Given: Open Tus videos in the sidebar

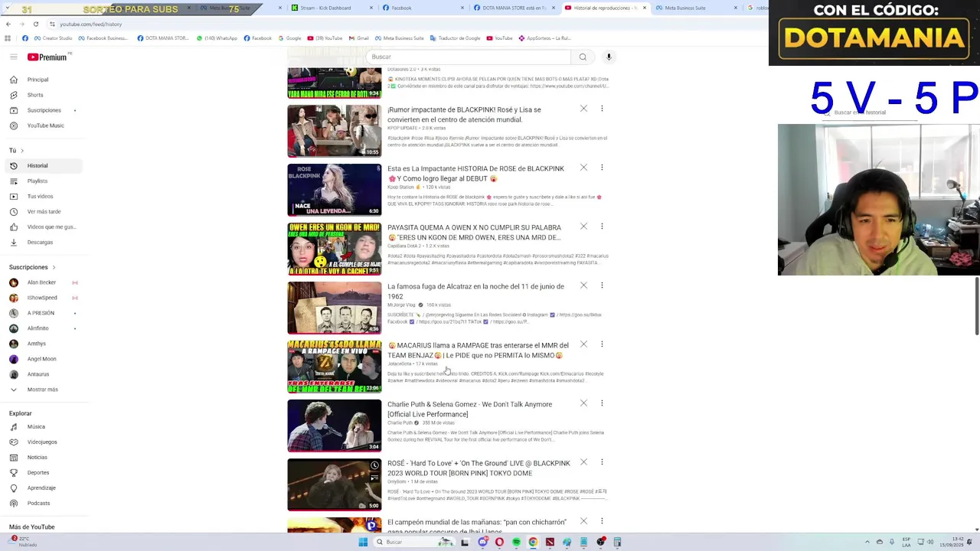Looking at the screenshot, I should point(40,196).
